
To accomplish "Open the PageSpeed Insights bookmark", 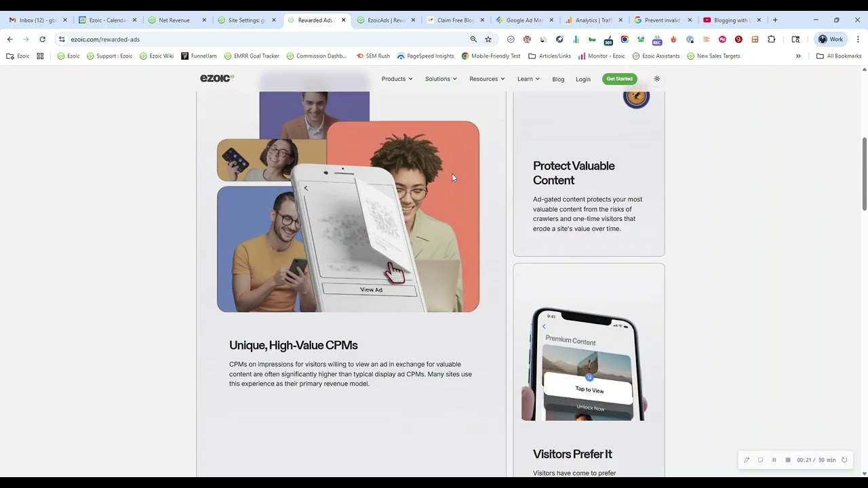I will pos(425,56).
